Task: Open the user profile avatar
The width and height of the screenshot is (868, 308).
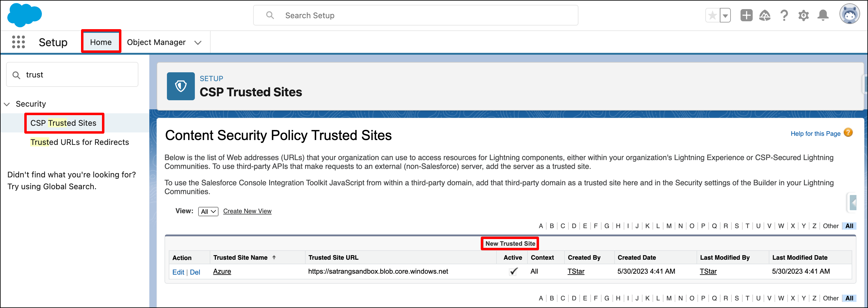Action: 849,14
